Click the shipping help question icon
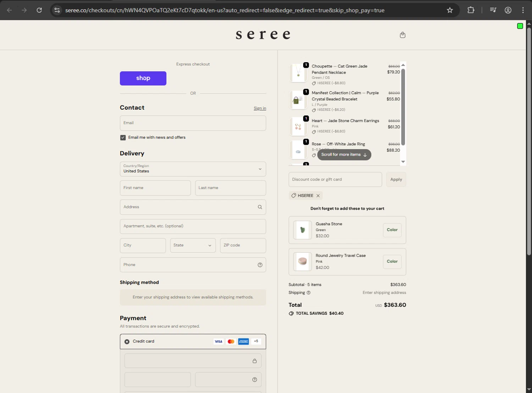Image resolution: width=532 pixels, height=393 pixels. (309, 293)
